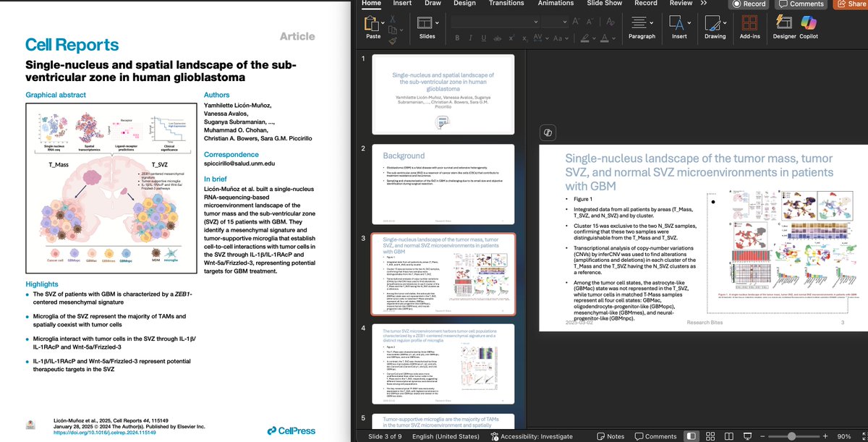Click the Share button

[851, 4]
